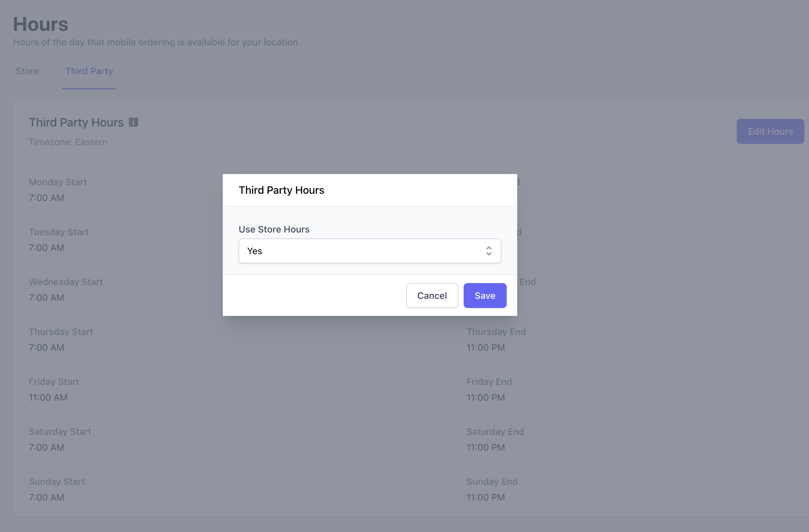809x532 pixels.
Task: Click the Hours page heading
Action: point(41,24)
